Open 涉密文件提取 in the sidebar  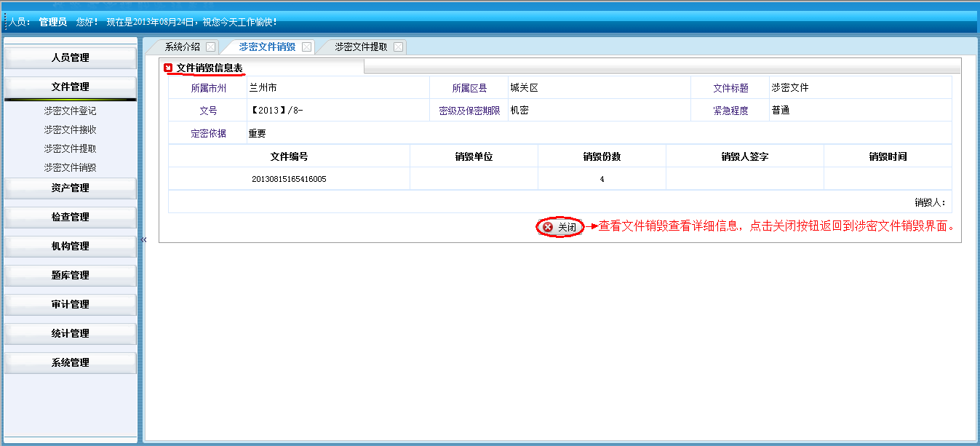point(70,149)
